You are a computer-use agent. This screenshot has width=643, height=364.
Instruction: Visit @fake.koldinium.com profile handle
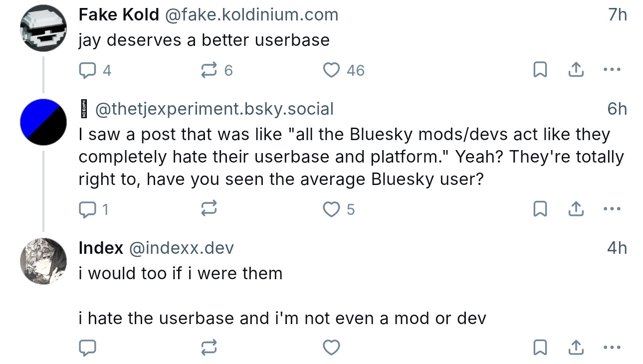[x=251, y=15]
